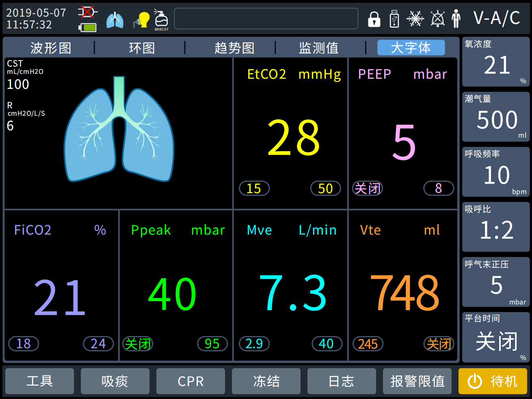
Task: Tap the nebulizer spray bottle timer icon
Action: [x=161, y=19]
